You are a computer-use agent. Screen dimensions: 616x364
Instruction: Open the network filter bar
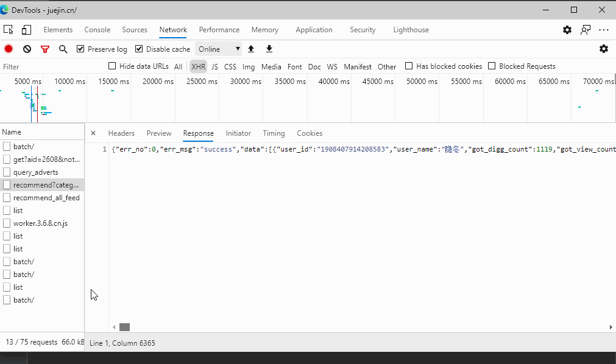click(45, 49)
